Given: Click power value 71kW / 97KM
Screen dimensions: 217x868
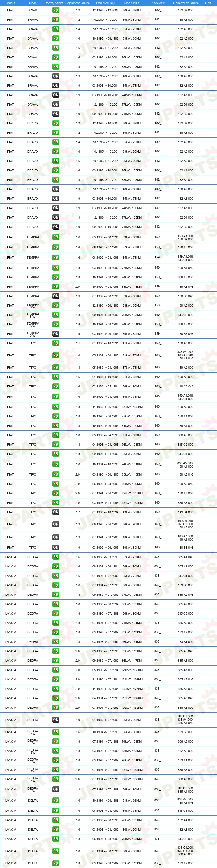Looking at the screenshot, I should pyautogui.click(x=132, y=435).
